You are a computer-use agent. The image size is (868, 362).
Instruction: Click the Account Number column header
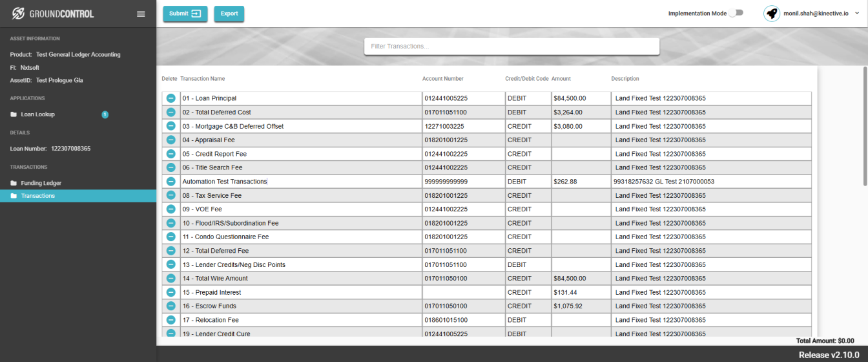click(x=443, y=79)
